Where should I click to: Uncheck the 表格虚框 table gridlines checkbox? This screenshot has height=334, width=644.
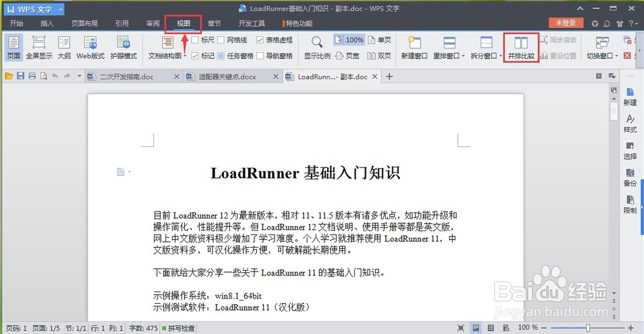pyautogui.click(x=260, y=40)
